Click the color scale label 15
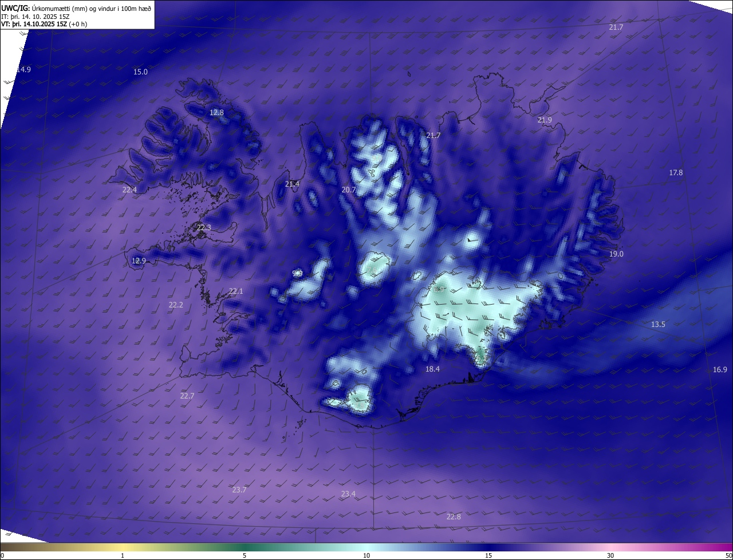Screen dimensions: 733x560 488,555
